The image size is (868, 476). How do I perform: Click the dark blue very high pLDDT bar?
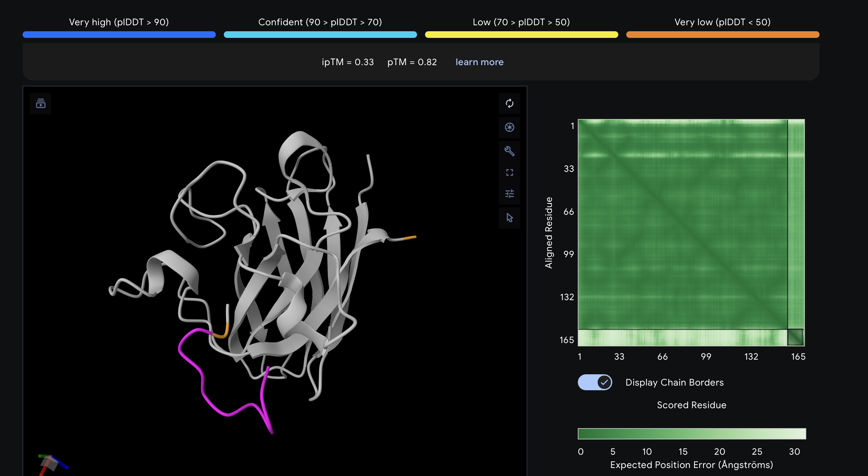(x=119, y=35)
